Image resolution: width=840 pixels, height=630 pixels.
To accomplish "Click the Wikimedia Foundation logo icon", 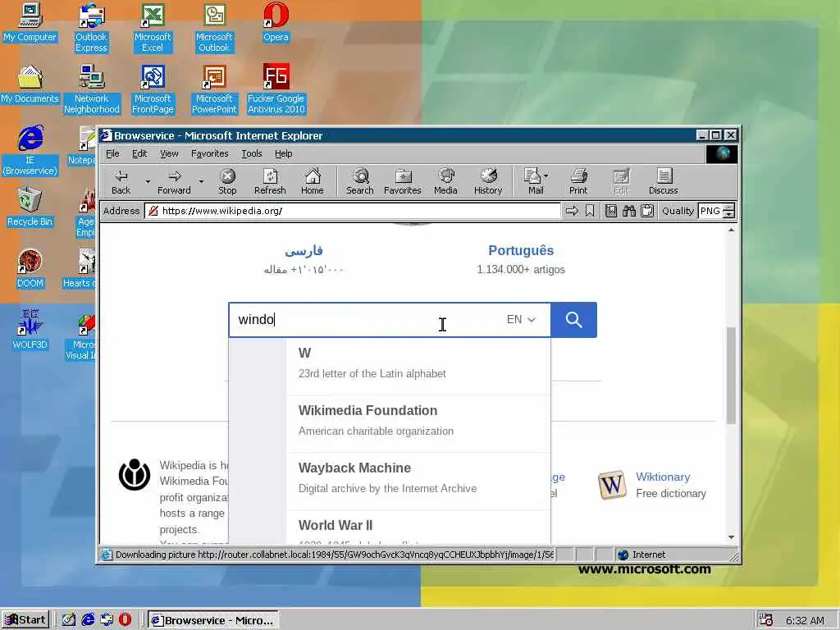I will tap(134, 474).
